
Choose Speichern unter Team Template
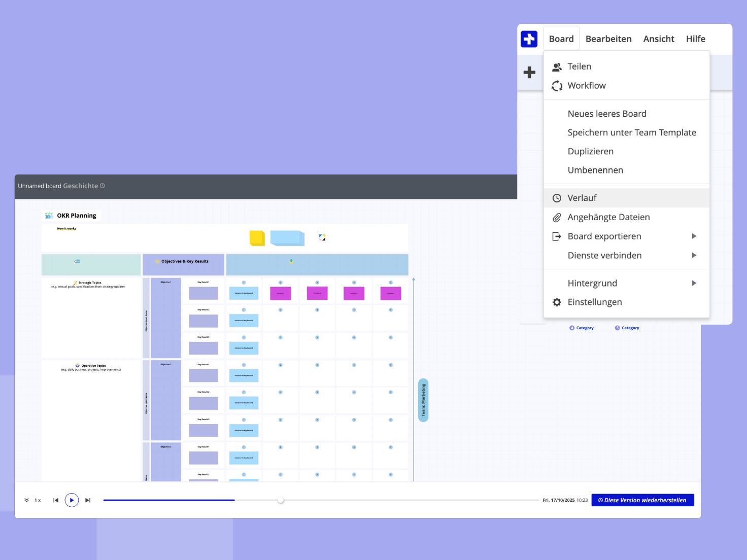(x=631, y=133)
